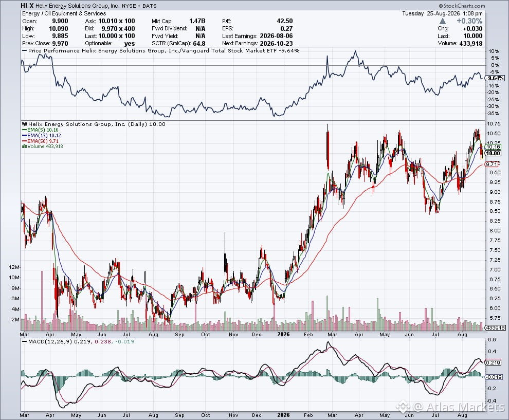Click the date 'Tuesday 25-Aug-2026 1:08 pm'
The height and width of the screenshot is (420, 509).
coord(443,14)
